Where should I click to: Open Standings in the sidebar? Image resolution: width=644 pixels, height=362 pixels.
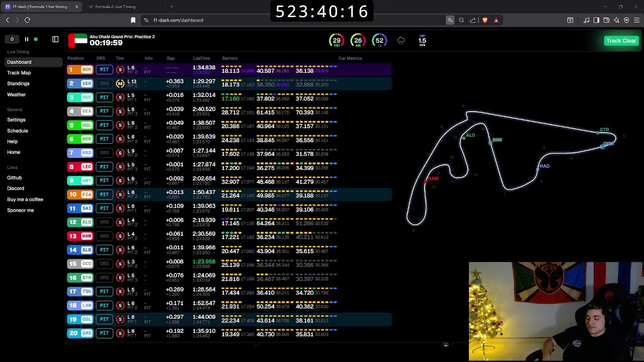18,83
